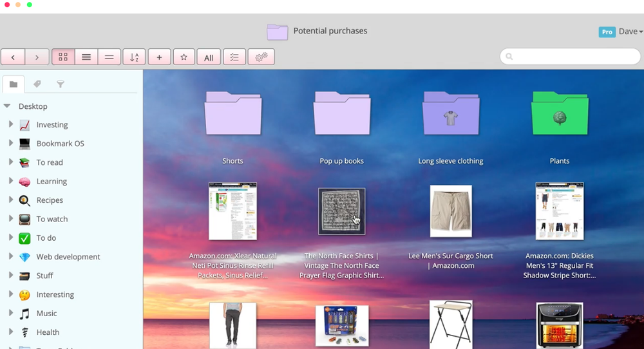The image size is (644, 349).
Task: Open the folding tray table thumbnail
Action: (x=451, y=325)
